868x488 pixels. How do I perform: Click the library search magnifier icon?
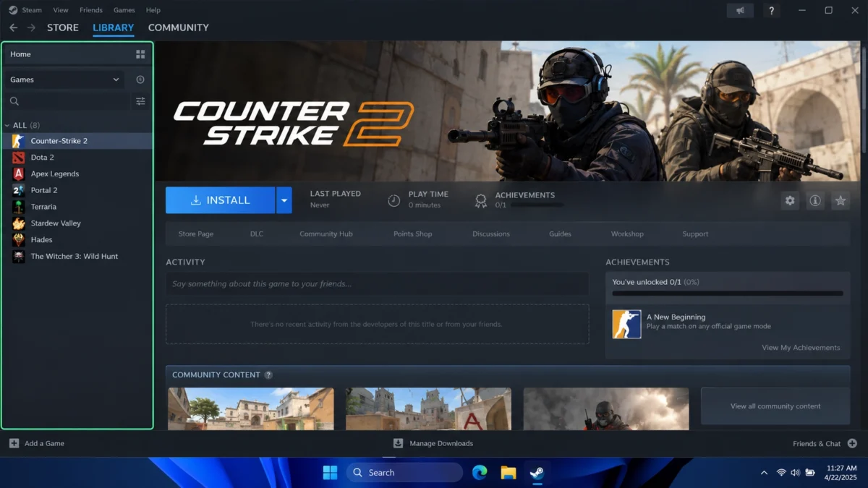(x=14, y=101)
